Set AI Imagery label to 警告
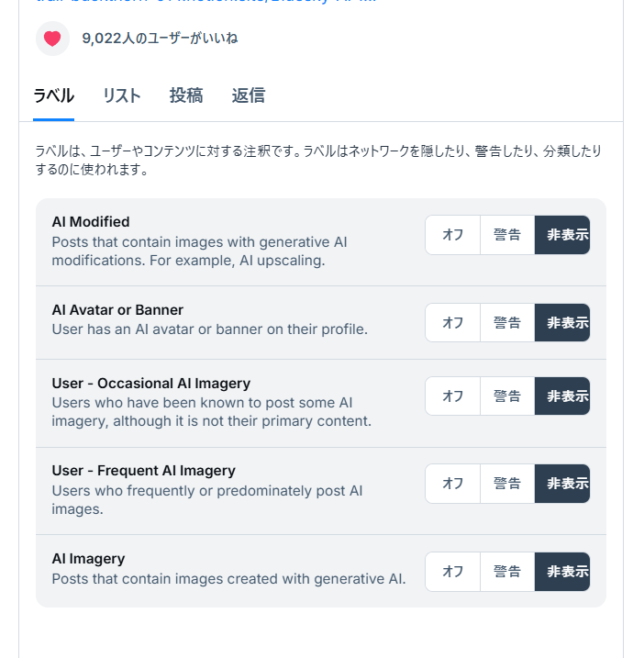Image resolution: width=644 pixels, height=658 pixels. 507,572
